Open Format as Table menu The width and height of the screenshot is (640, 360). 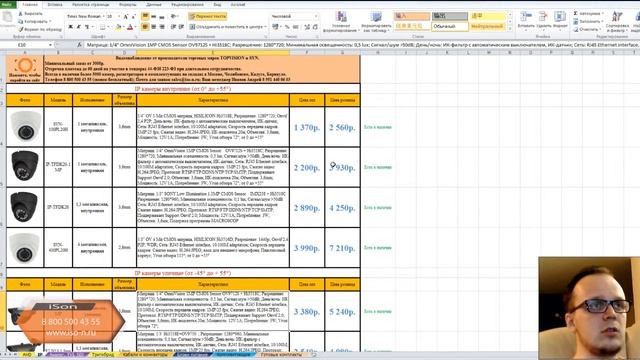376,22
